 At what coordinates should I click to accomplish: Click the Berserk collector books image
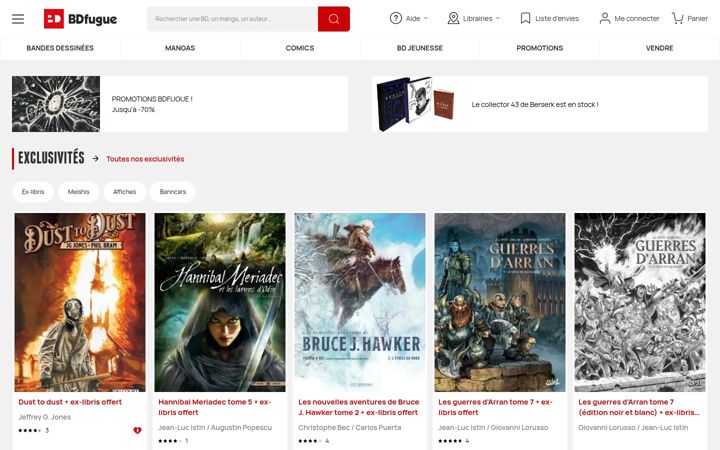[416, 104]
